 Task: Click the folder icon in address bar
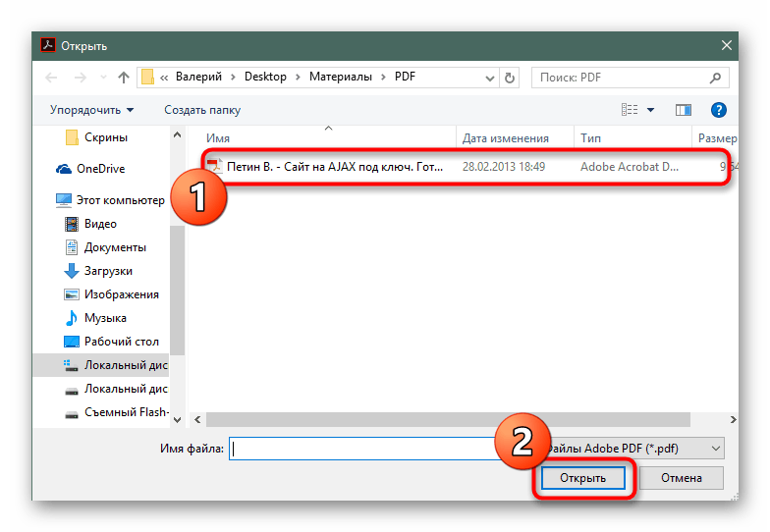point(147,77)
